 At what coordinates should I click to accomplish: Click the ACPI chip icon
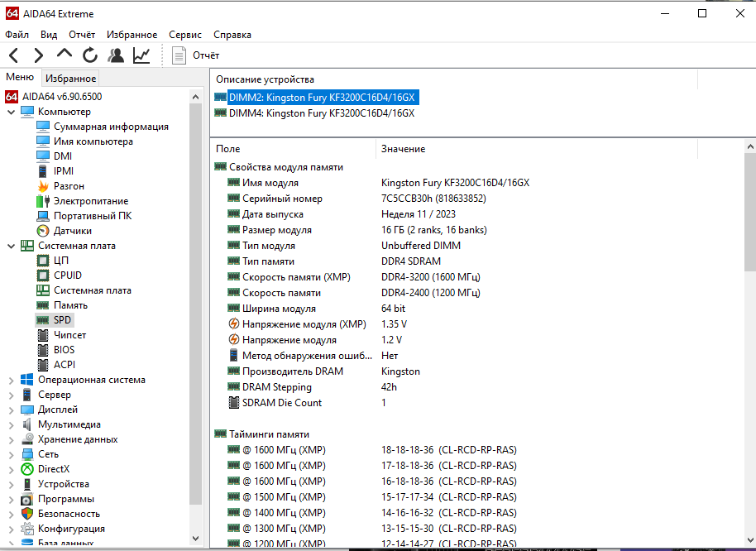(43, 365)
